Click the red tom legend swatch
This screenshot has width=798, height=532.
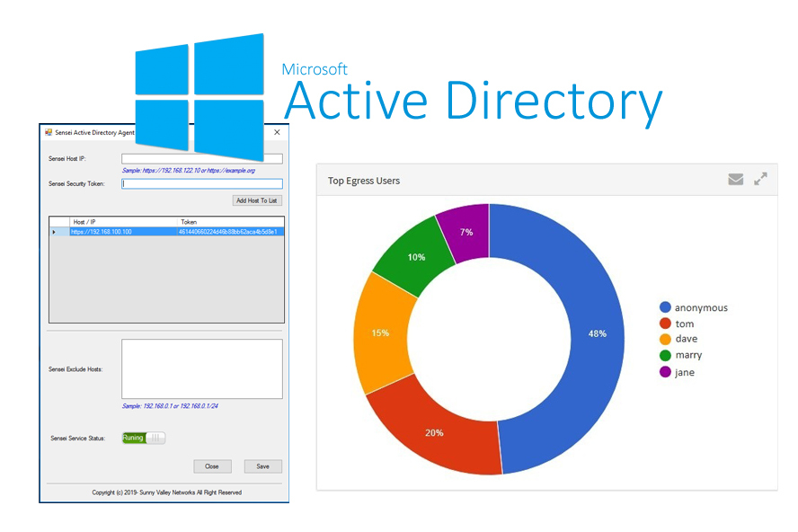pyautogui.click(x=665, y=324)
